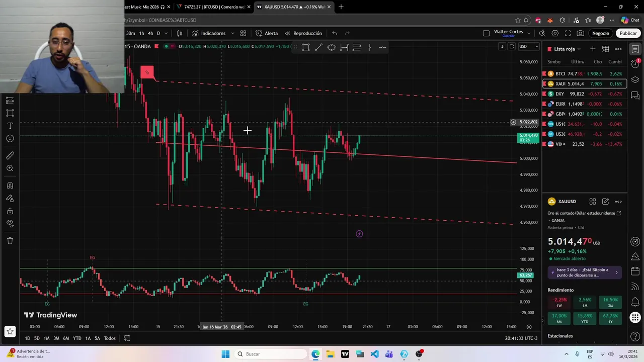The image size is (644, 362).
Task: Open the go-to-date calendar icon
Action: (x=127, y=338)
